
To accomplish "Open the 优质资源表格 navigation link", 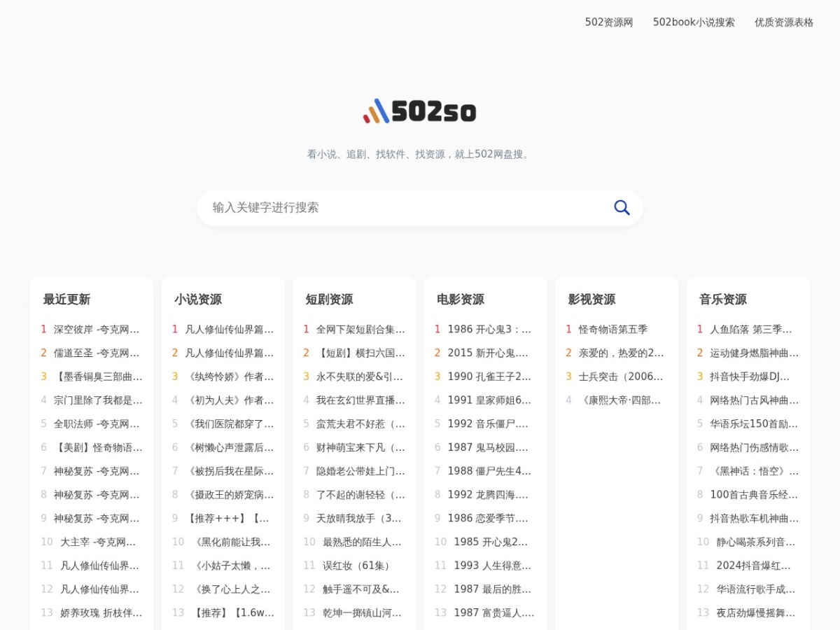I will tap(784, 22).
